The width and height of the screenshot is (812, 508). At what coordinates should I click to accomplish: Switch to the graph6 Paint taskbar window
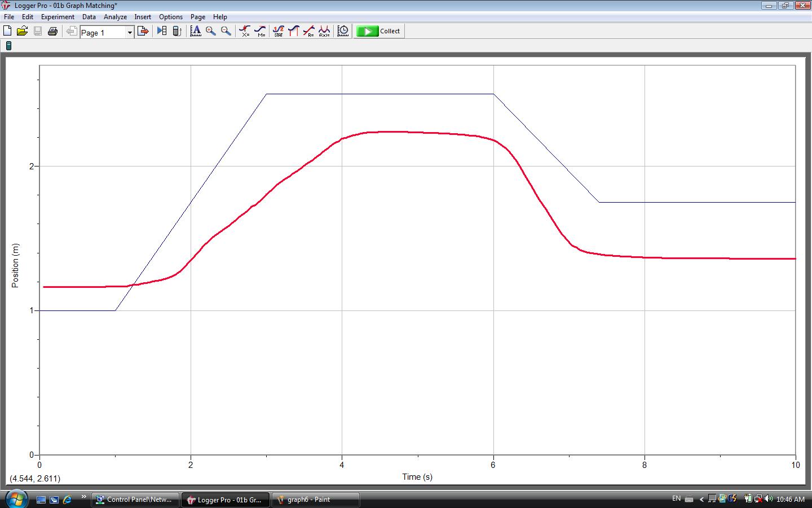click(316, 500)
